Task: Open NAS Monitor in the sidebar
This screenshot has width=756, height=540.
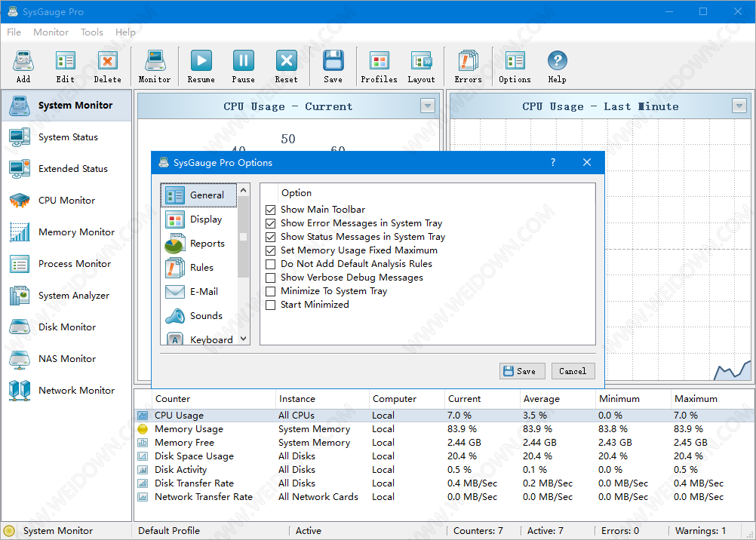Action: [66, 359]
